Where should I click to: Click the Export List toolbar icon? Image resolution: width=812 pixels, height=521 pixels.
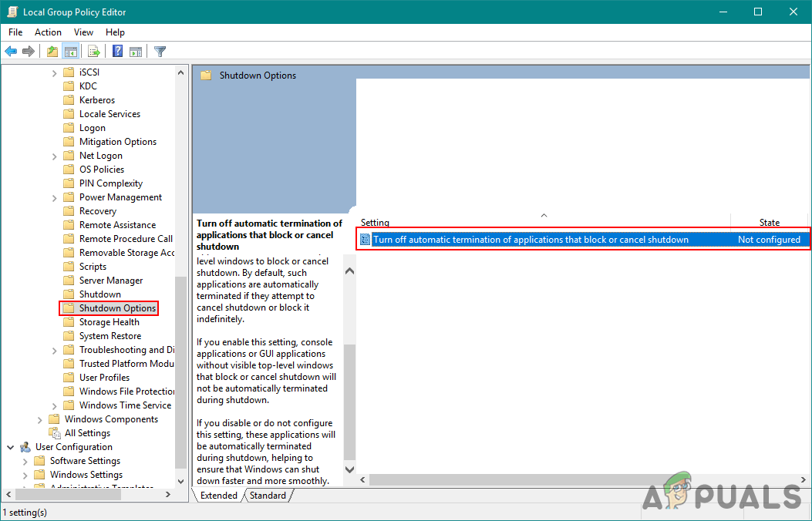94,51
